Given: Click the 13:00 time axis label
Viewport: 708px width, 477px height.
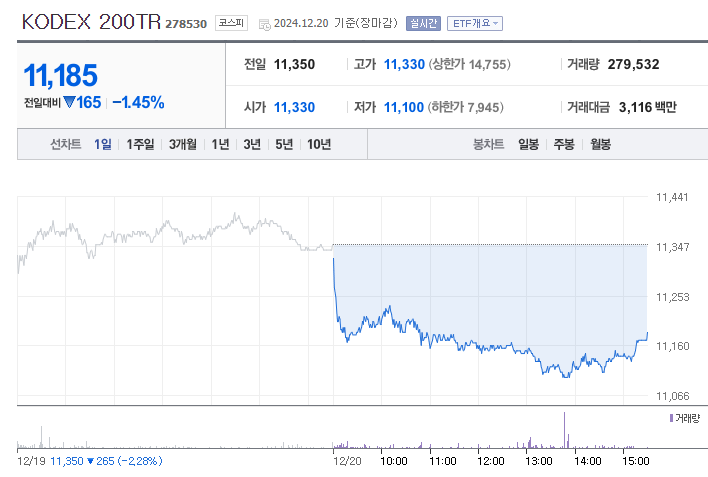Looking at the screenshot, I should tap(539, 461).
